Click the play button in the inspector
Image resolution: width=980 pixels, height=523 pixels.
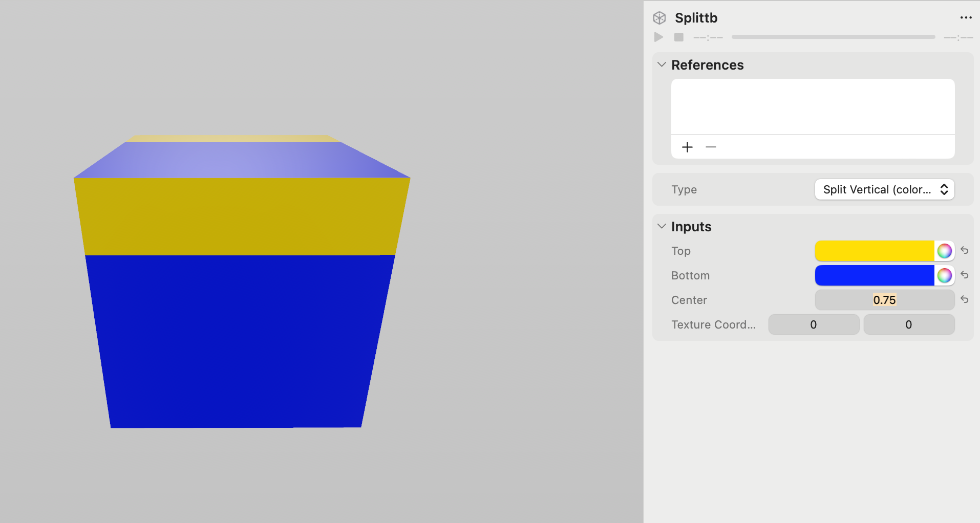[658, 37]
